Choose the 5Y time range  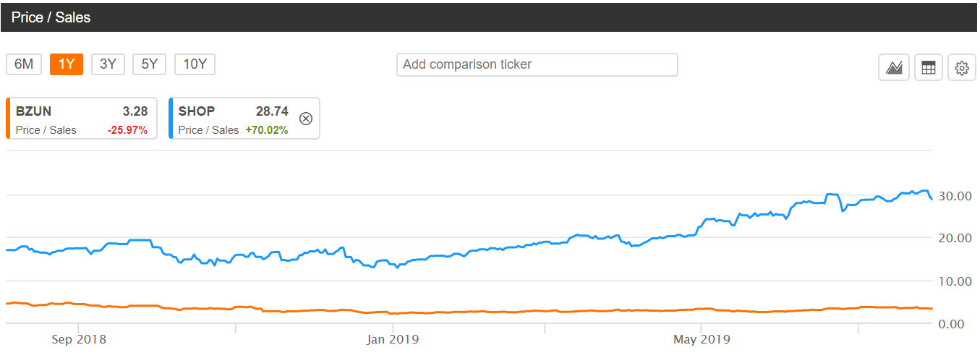[149, 64]
